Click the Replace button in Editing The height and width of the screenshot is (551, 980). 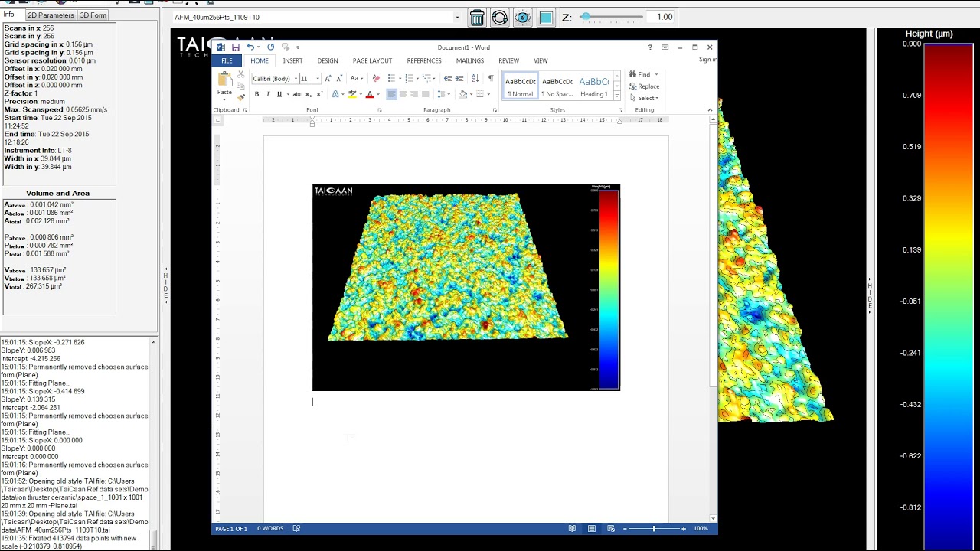pyautogui.click(x=644, y=86)
